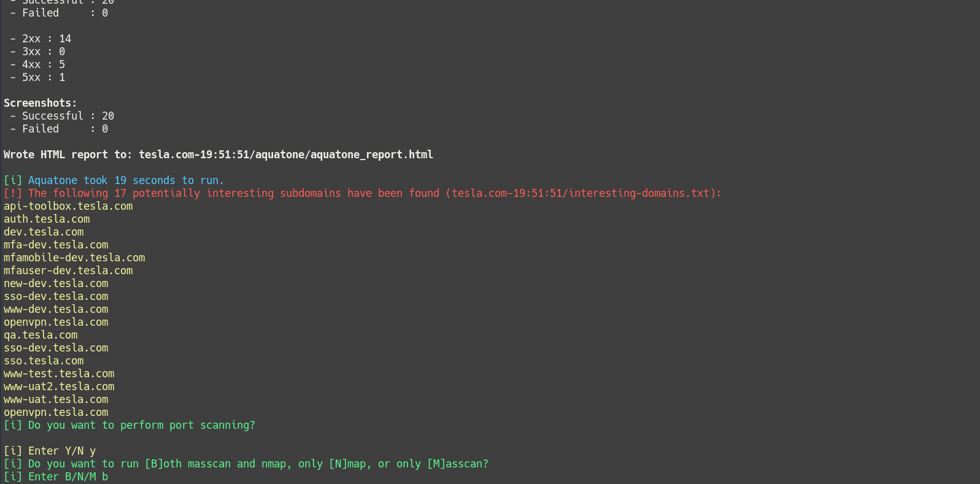Select www-test.tesla.com line
The width and height of the screenshot is (980, 484).
click(x=59, y=374)
